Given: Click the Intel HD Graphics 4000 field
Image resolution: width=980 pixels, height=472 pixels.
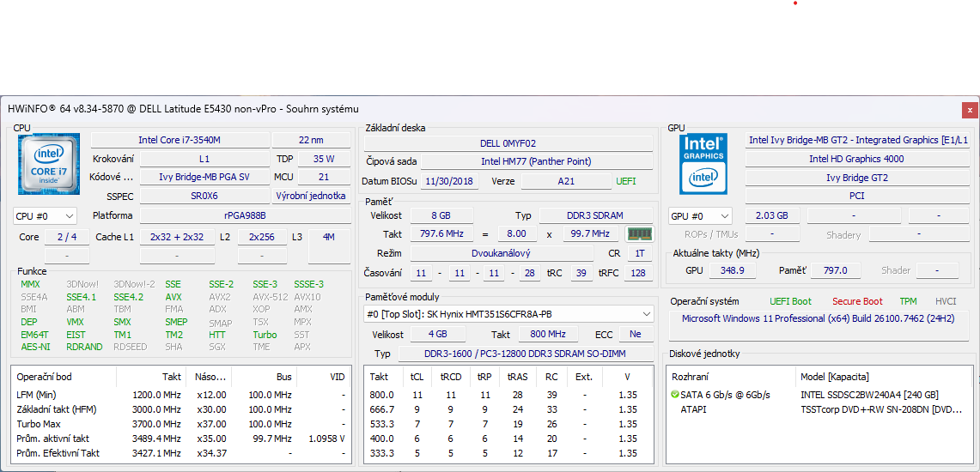Looking at the screenshot, I should coord(855,159).
